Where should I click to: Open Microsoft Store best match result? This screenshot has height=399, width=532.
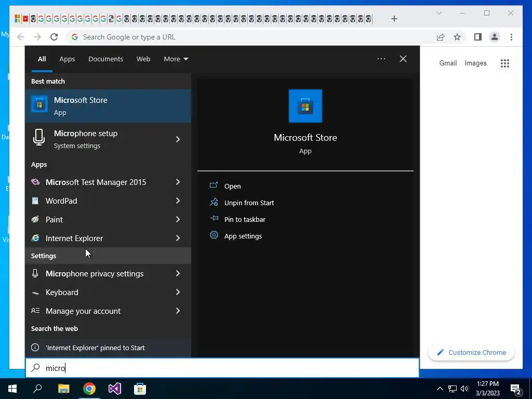pyautogui.click(x=108, y=106)
